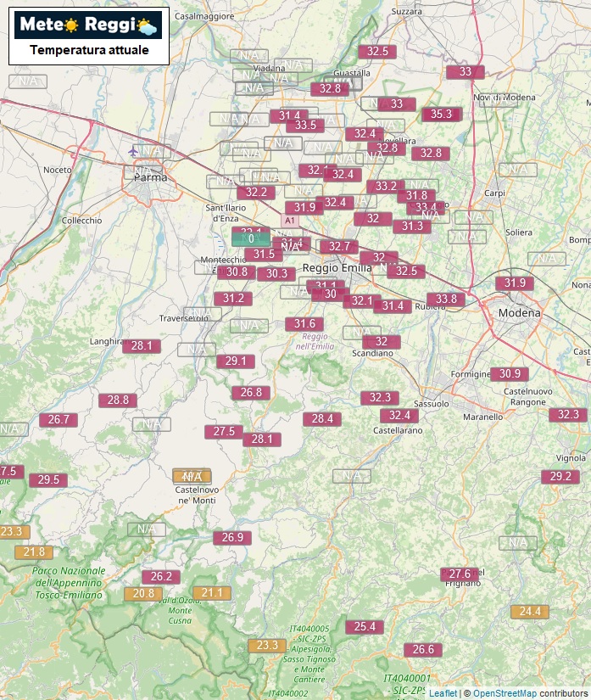Select the 21.1 orange marker

click(211, 592)
